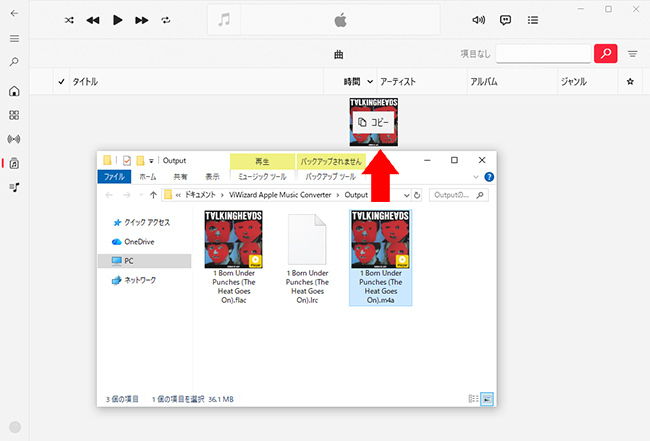
Task: Sort by 時間 column
Action: point(352,82)
